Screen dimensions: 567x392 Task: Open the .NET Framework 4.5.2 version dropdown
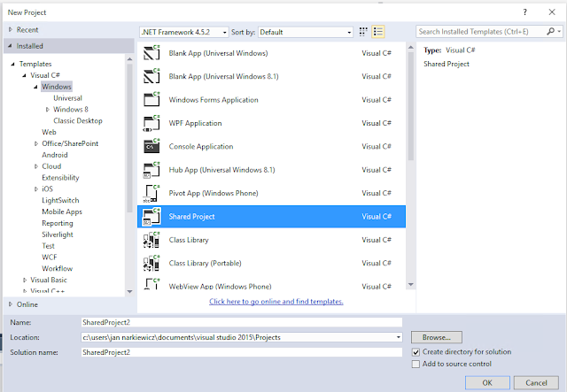click(x=184, y=32)
